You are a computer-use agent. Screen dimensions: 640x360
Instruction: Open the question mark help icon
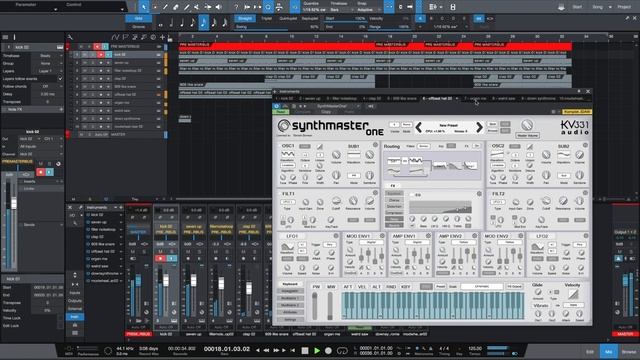pyautogui.click(x=236, y=7)
